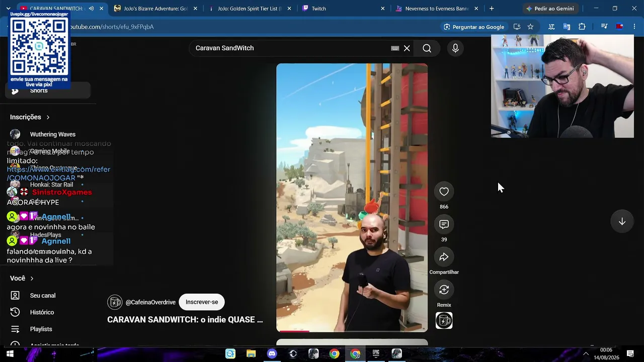The height and width of the screenshot is (362, 644).
Task: Expand the Inscrições section
Action: 30,117
